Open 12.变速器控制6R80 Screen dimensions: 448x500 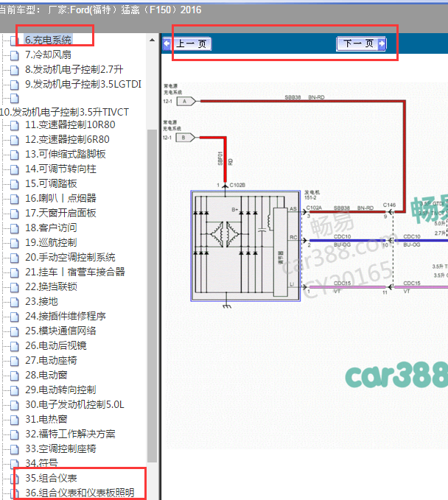pos(67,139)
